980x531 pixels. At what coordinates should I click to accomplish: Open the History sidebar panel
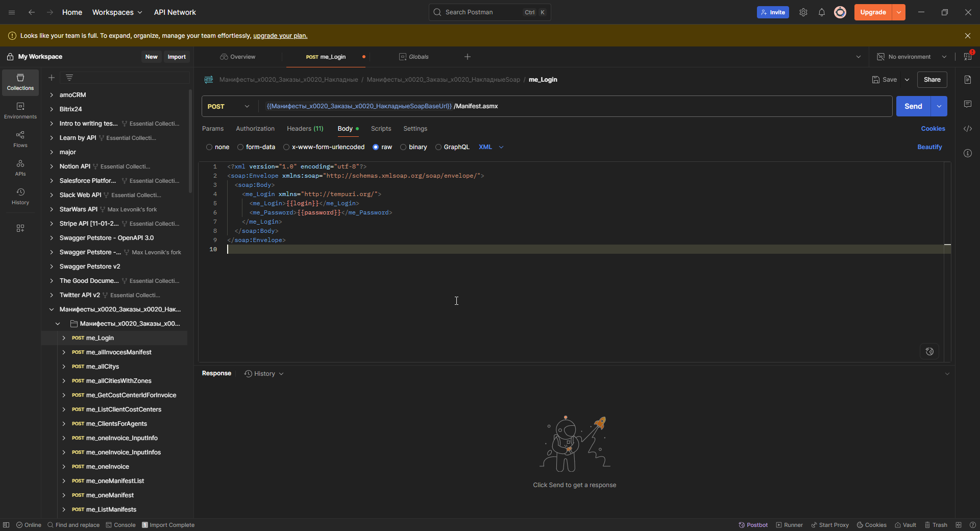point(20,197)
